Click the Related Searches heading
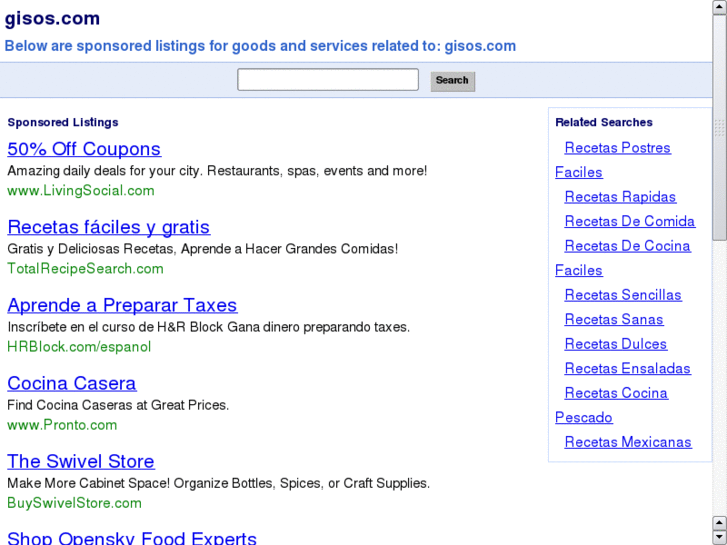Screen dimensions: 727x545 tap(604, 122)
